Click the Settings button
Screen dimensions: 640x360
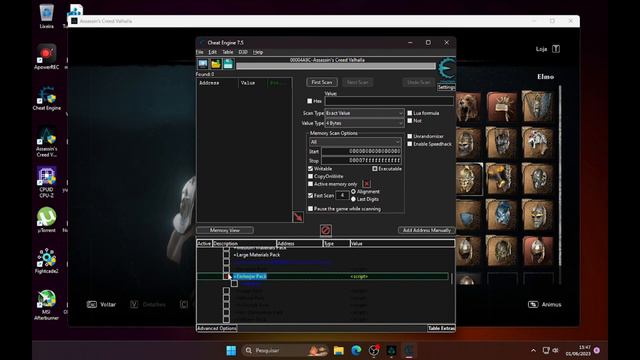(x=447, y=87)
